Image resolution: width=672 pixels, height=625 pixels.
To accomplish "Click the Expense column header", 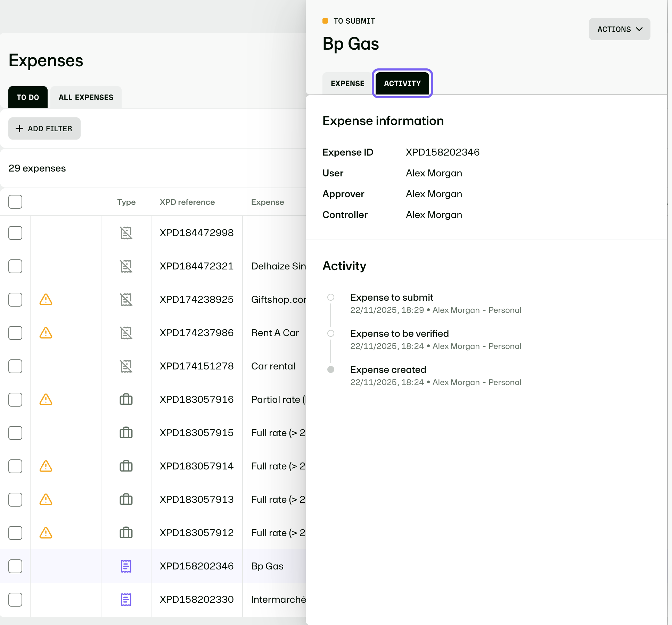I will (268, 202).
